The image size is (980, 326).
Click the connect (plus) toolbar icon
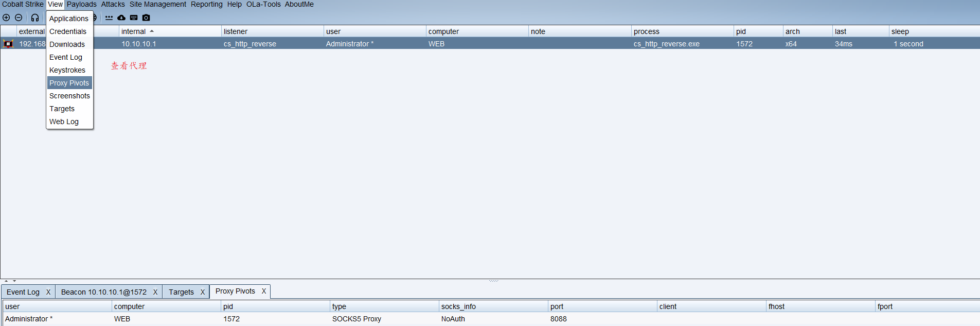tap(6, 18)
